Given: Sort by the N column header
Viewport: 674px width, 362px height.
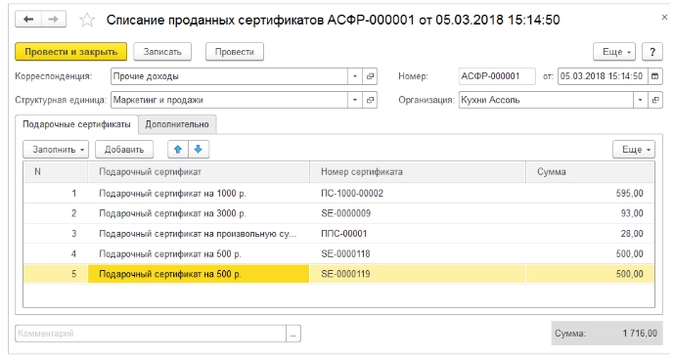Looking at the screenshot, I should tap(55, 172).
